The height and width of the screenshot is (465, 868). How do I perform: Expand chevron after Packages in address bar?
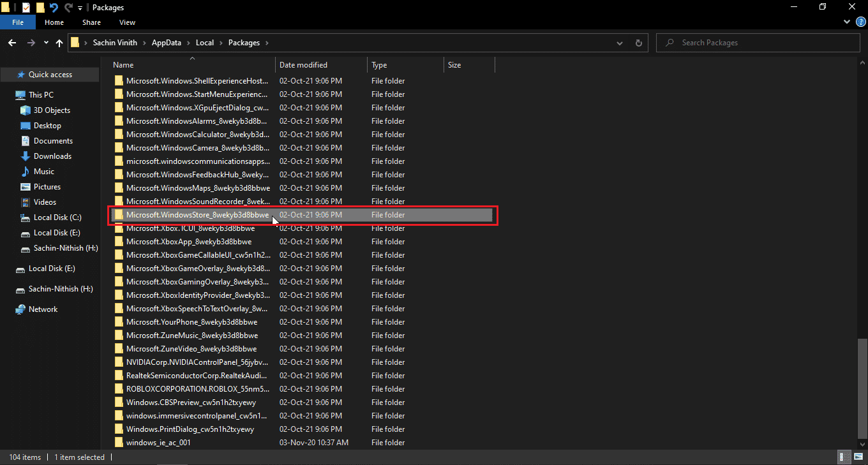267,43
